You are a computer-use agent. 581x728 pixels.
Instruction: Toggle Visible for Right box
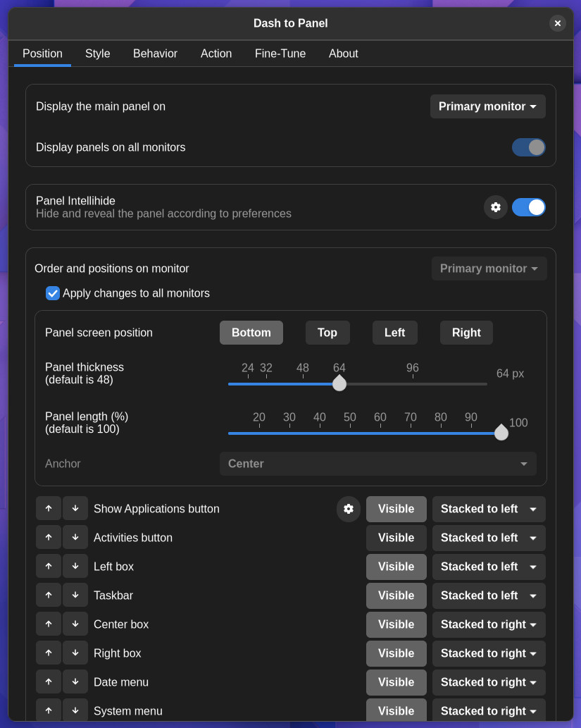pyautogui.click(x=396, y=653)
